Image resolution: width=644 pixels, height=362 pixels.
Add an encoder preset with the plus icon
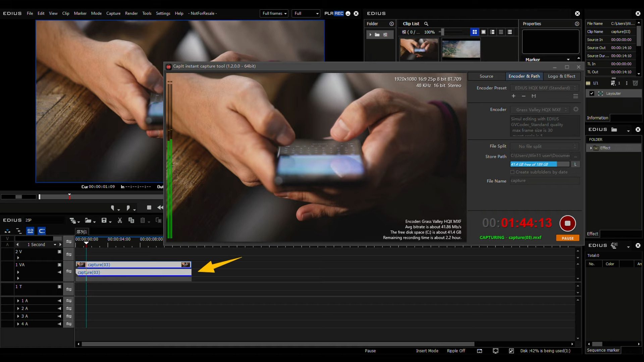point(514,96)
